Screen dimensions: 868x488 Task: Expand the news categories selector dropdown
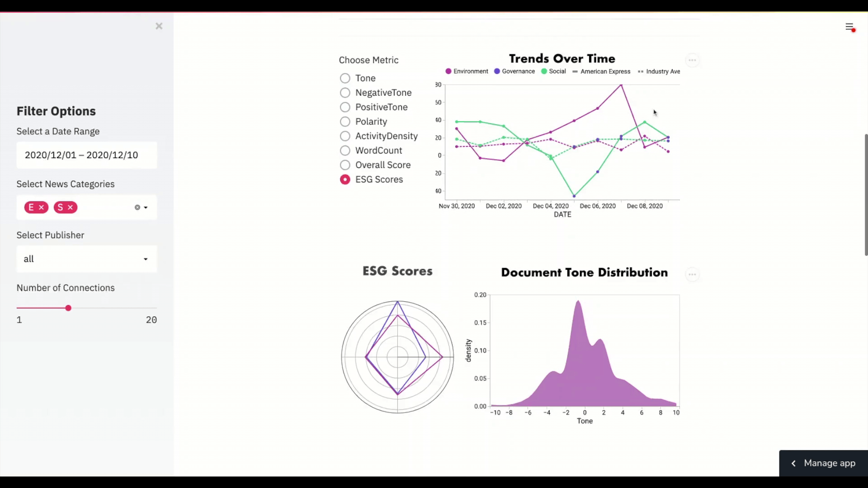pos(146,207)
